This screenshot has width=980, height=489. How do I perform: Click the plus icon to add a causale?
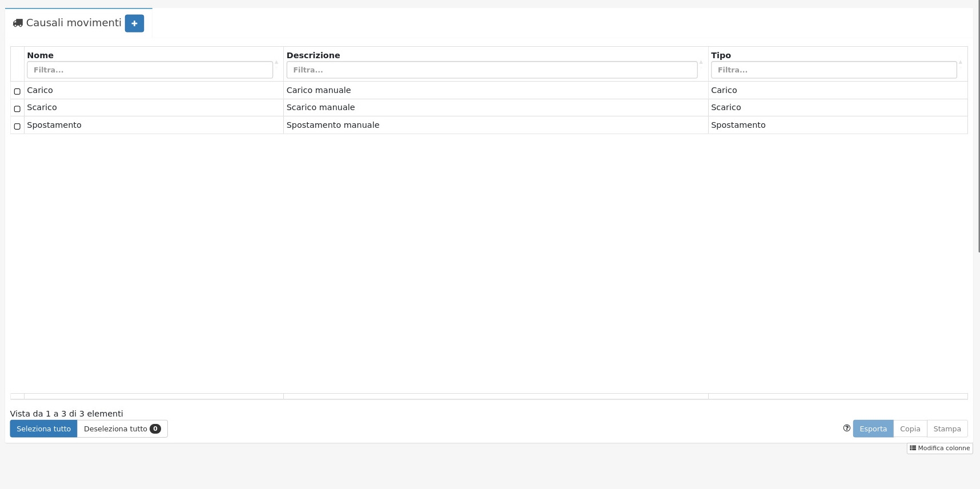click(x=134, y=23)
